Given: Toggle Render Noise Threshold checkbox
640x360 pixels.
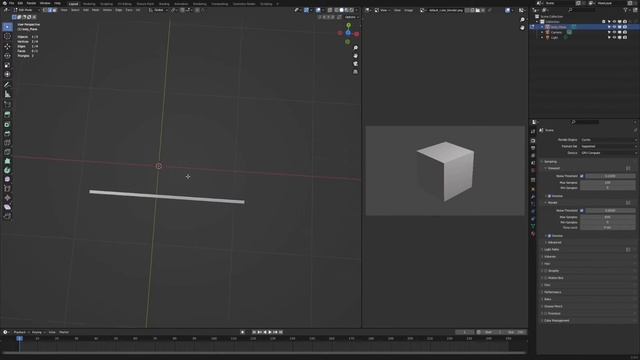Looking at the screenshot, I should 582,211.
